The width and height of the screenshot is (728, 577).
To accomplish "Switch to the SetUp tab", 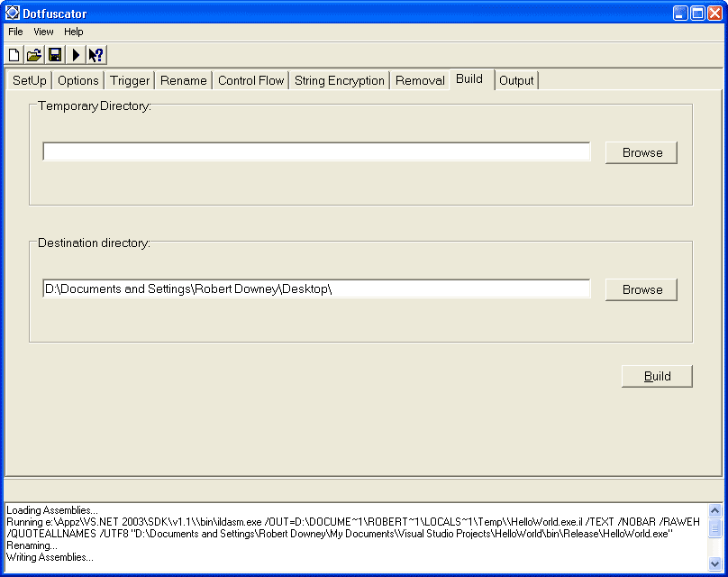I will pyautogui.click(x=30, y=80).
